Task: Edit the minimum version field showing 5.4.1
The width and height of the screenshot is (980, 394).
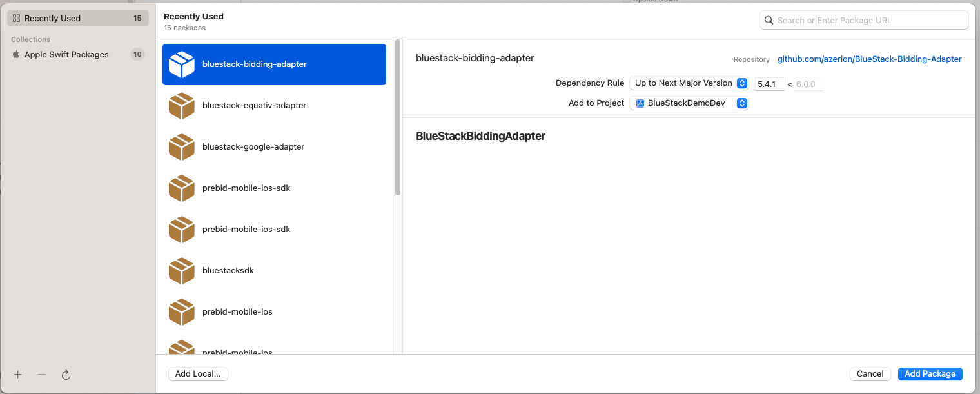Action: [x=769, y=83]
